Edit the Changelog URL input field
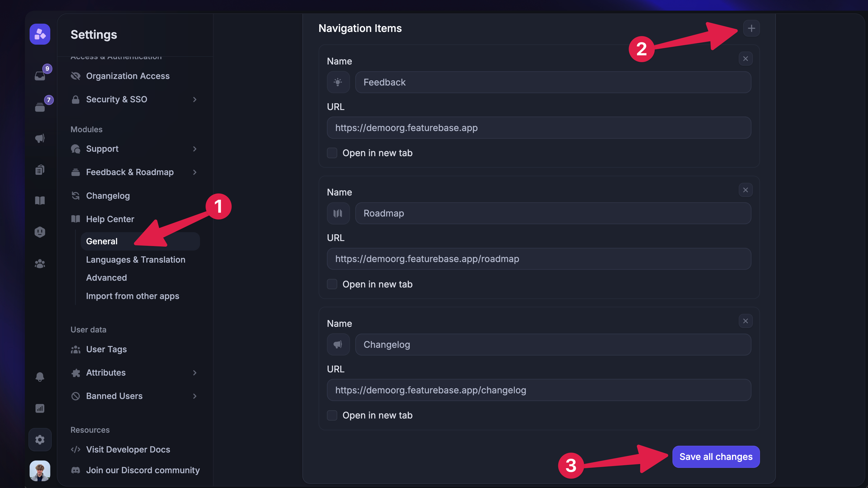Viewport: 868px width, 488px height. [538, 390]
